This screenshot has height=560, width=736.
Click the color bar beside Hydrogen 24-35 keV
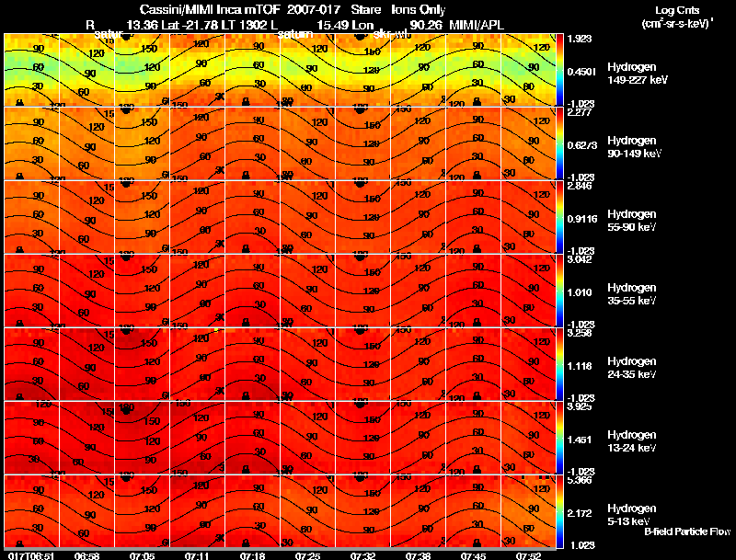click(559, 364)
